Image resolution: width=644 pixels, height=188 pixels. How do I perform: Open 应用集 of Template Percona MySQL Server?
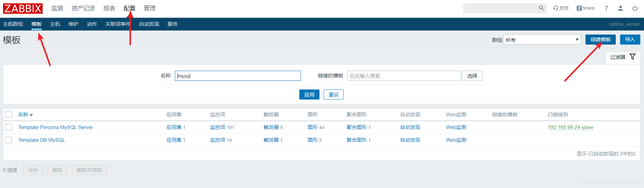[174, 127]
